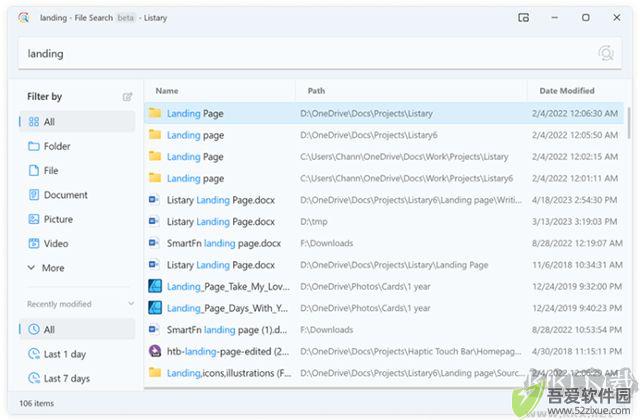The image size is (640, 420).
Task: Click Word icon of Listary Landing Page.docx in D:\tmp
Action: (x=154, y=221)
